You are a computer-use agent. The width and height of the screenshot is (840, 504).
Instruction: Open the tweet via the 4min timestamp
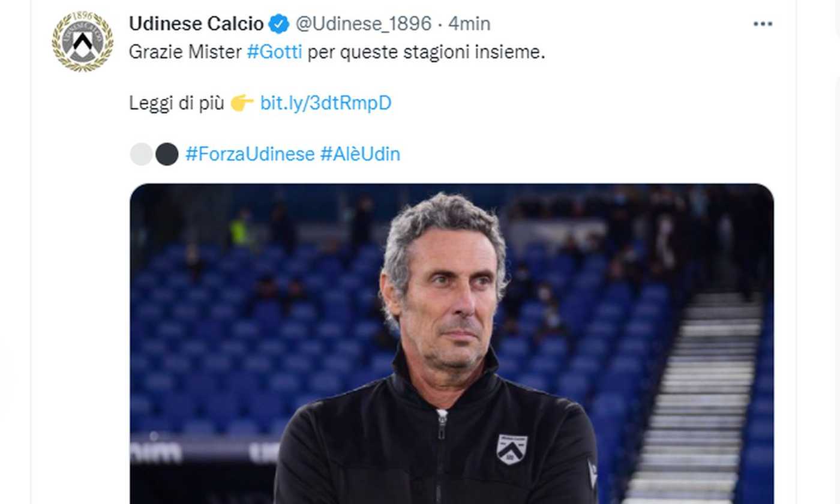469,24
